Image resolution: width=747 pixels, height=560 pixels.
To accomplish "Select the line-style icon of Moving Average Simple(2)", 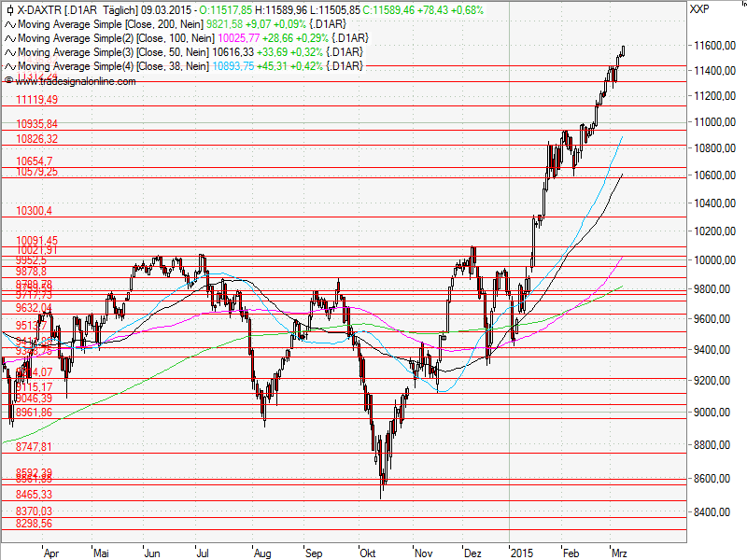I will pyautogui.click(x=11, y=39).
